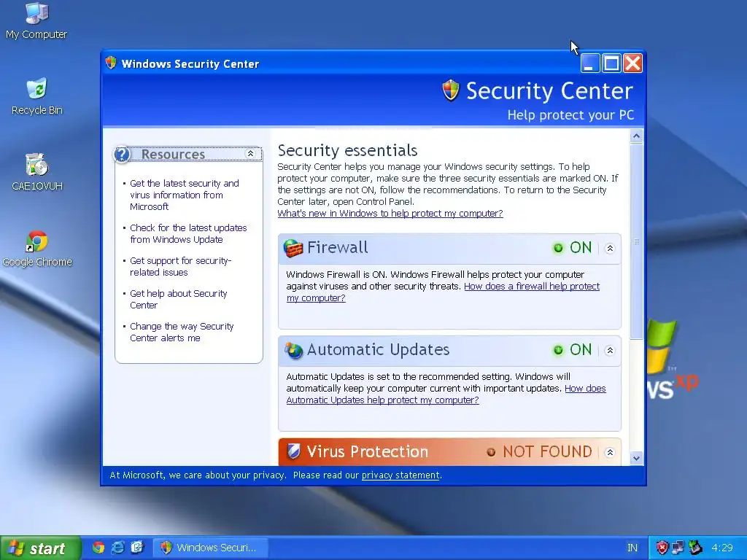Open Get support for security-related issues
The image size is (747, 560).
pyautogui.click(x=181, y=267)
